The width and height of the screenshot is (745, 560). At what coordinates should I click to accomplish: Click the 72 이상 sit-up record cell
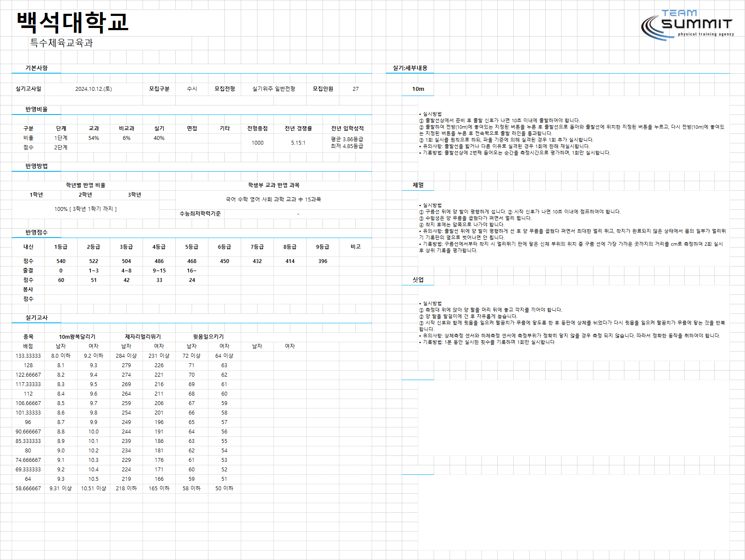click(192, 356)
